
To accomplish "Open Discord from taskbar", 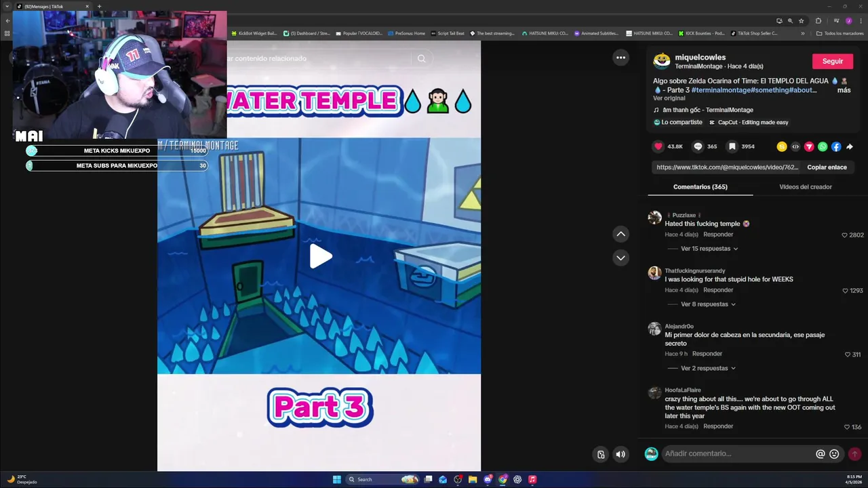I will point(488,479).
